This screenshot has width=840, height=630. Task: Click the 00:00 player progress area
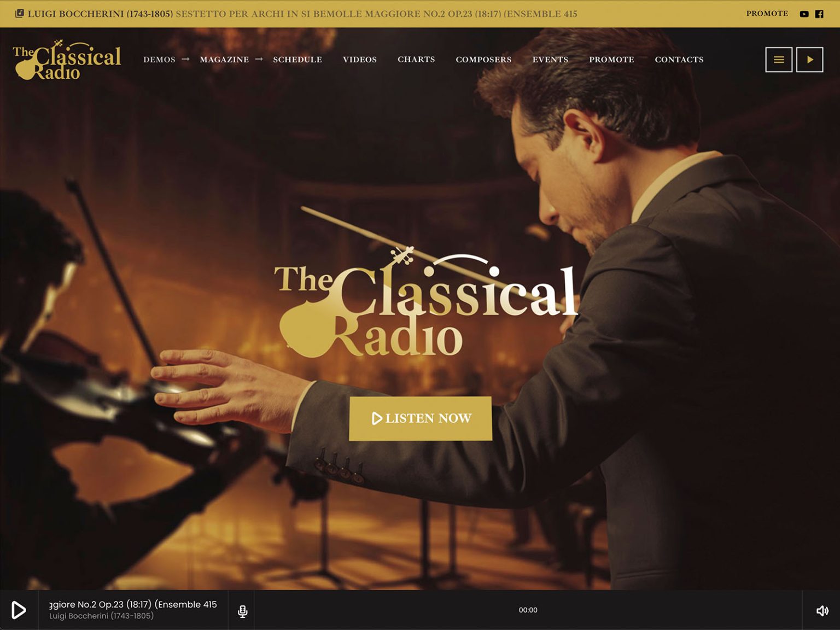point(528,610)
